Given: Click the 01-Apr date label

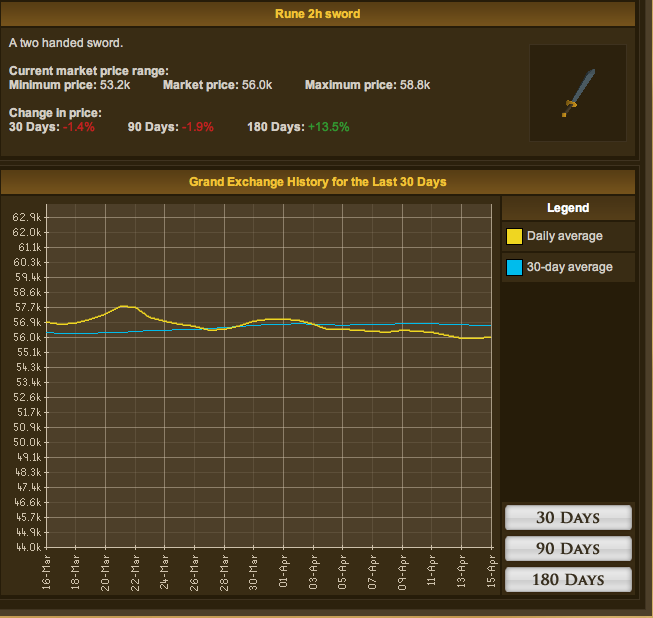Looking at the screenshot, I should 283,571.
